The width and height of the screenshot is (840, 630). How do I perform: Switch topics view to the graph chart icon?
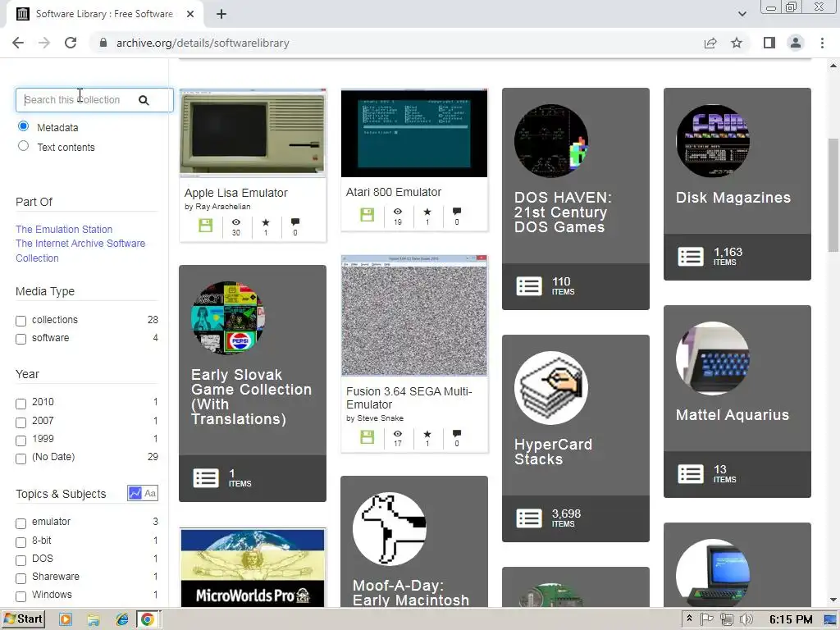[x=135, y=493]
